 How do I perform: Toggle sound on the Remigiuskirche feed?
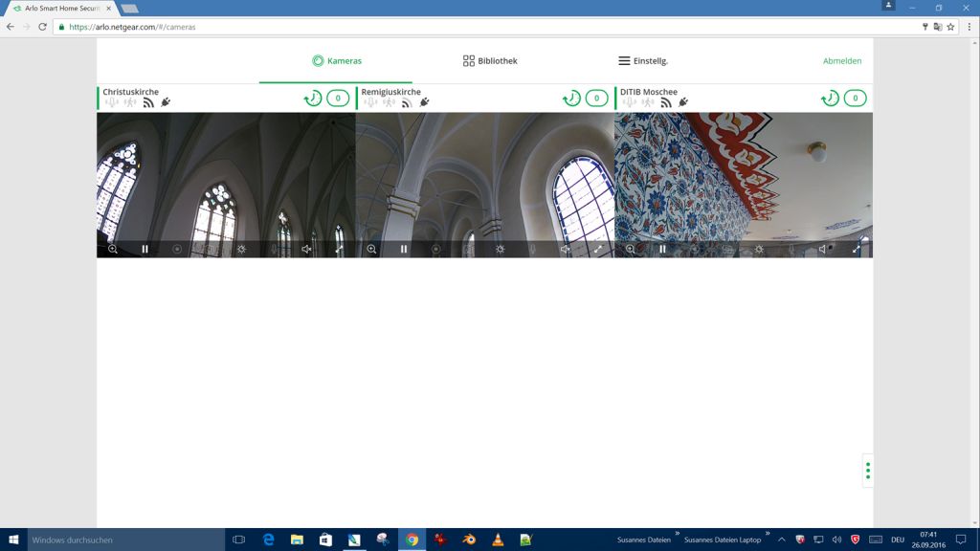(566, 249)
